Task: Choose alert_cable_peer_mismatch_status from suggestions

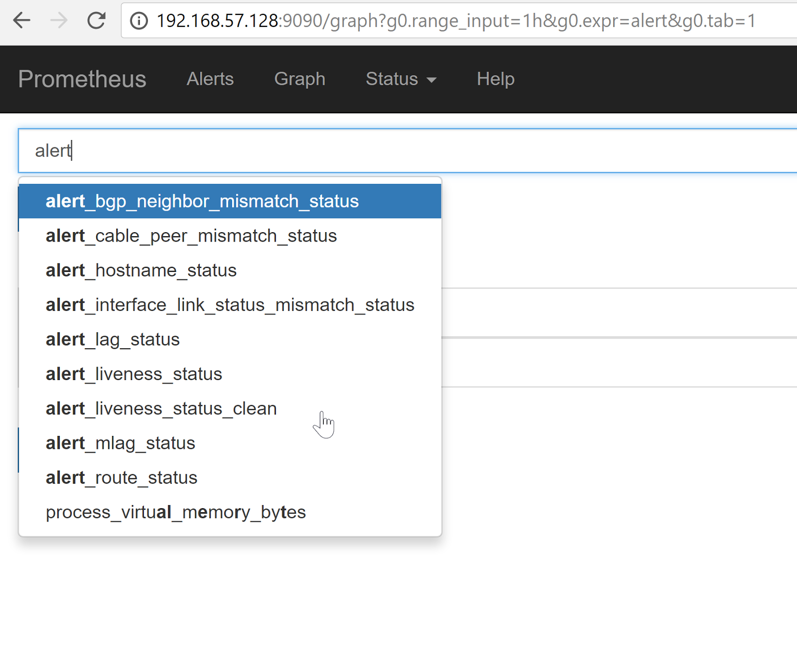Action: pyautogui.click(x=191, y=236)
